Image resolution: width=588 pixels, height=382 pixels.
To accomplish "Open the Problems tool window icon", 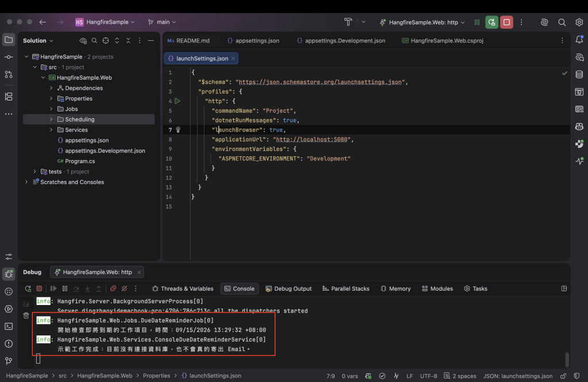I will [x=9, y=344].
